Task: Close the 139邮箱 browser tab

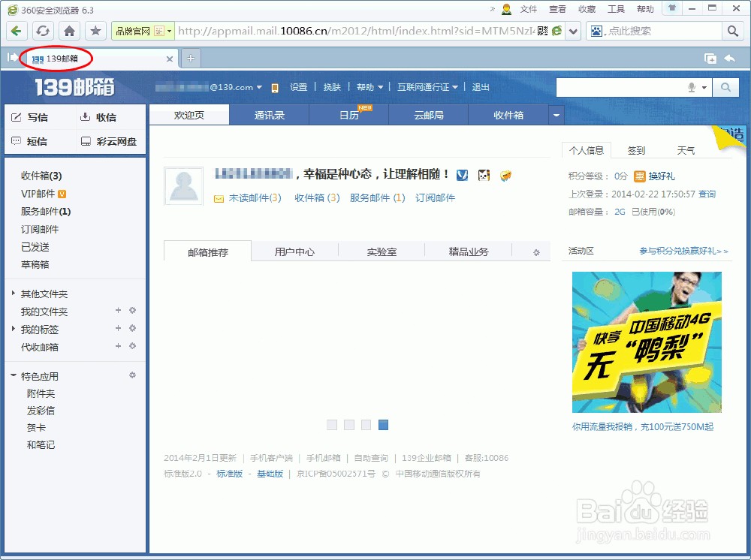Action: coord(170,59)
